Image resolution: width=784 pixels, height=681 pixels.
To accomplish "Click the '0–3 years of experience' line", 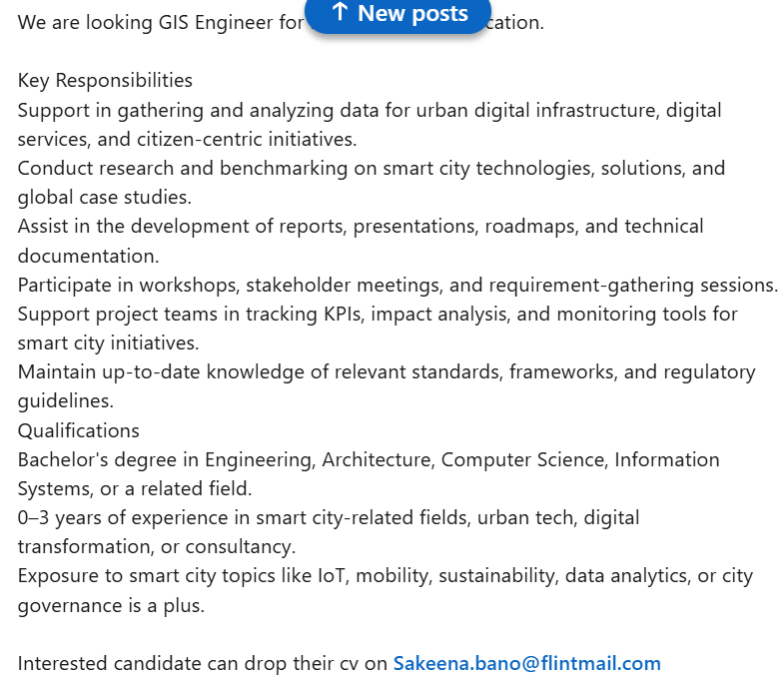I will point(329,518).
